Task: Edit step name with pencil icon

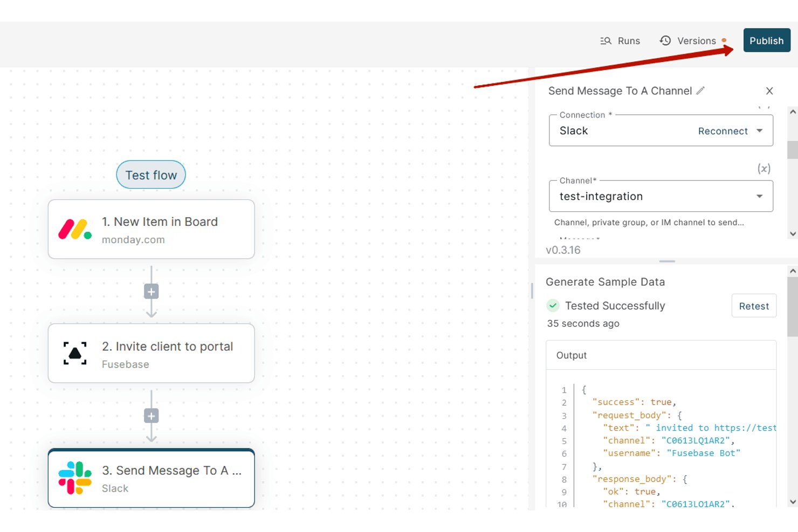Action: (x=700, y=91)
